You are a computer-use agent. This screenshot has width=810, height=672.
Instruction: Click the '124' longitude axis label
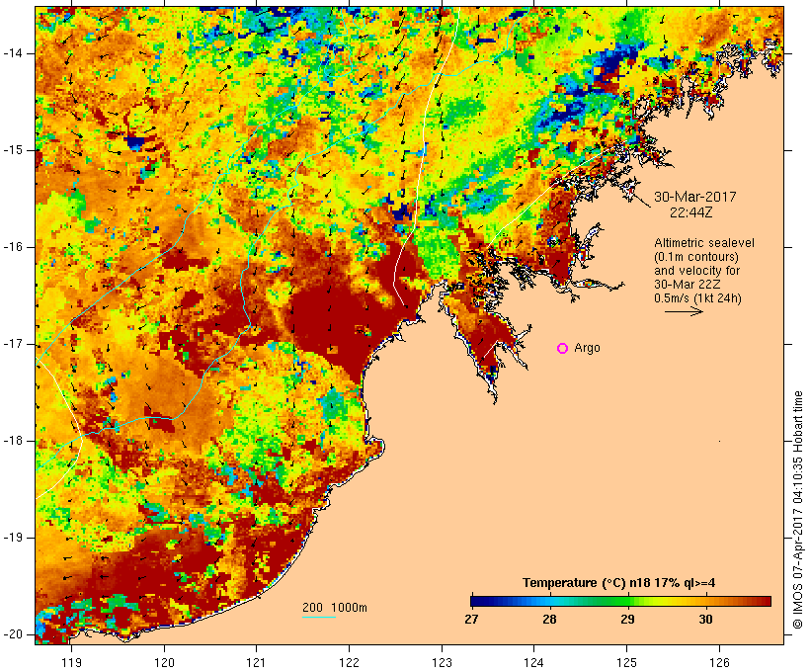[x=534, y=663]
